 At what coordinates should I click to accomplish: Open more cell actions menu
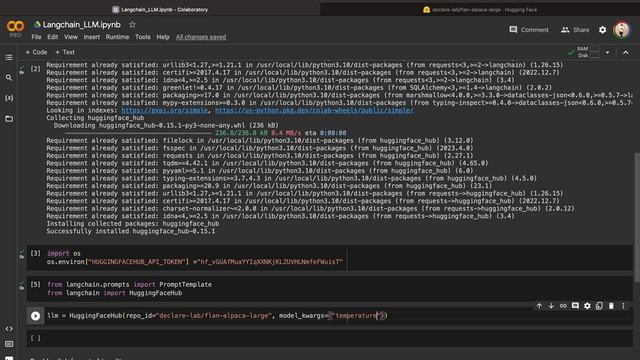point(623,306)
